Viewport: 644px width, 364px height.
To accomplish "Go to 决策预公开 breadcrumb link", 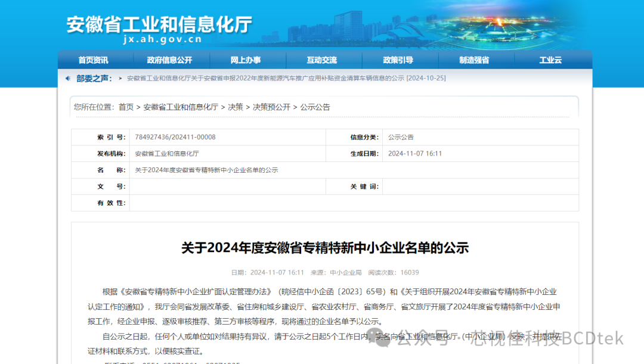I will click(x=271, y=107).
